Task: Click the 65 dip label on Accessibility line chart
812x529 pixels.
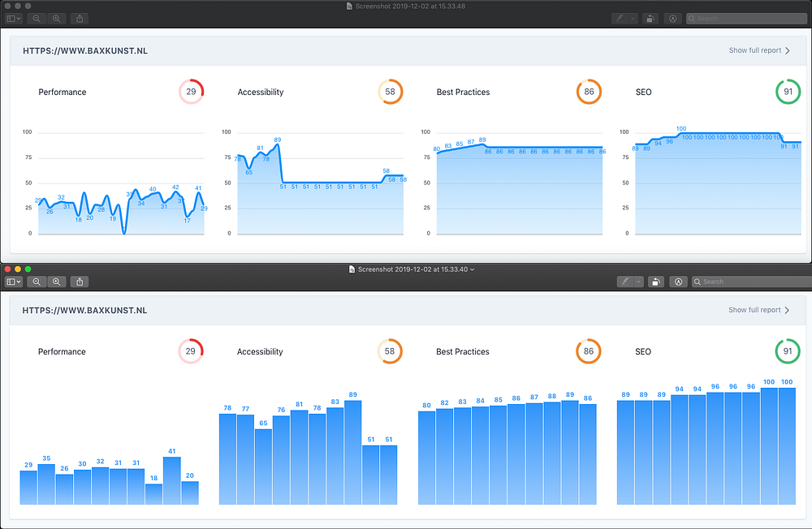Action: [x=249, y=172]
